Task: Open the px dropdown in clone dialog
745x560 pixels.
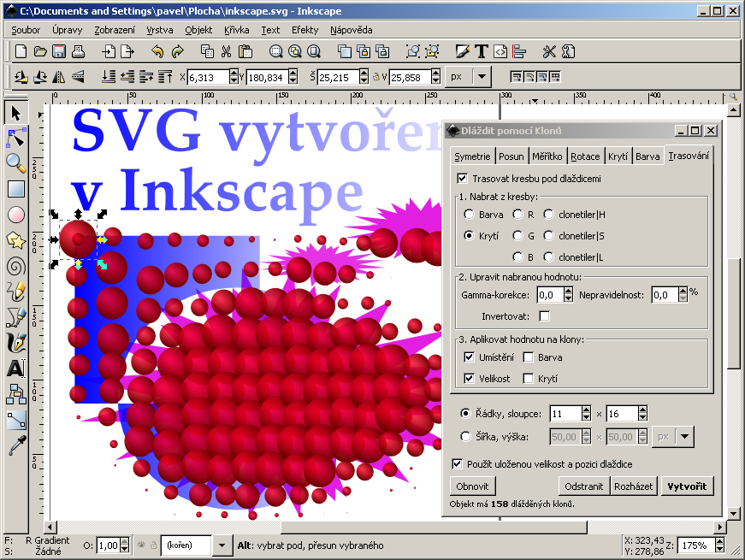Action: tap(684, 437)
